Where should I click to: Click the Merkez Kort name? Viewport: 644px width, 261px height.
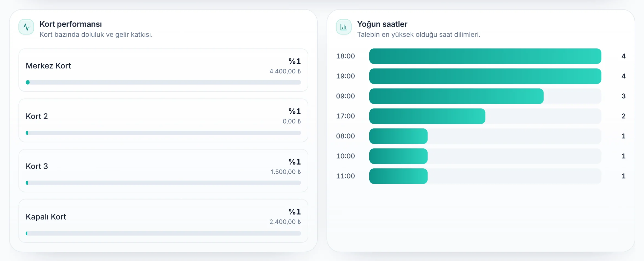coord(48,66)
